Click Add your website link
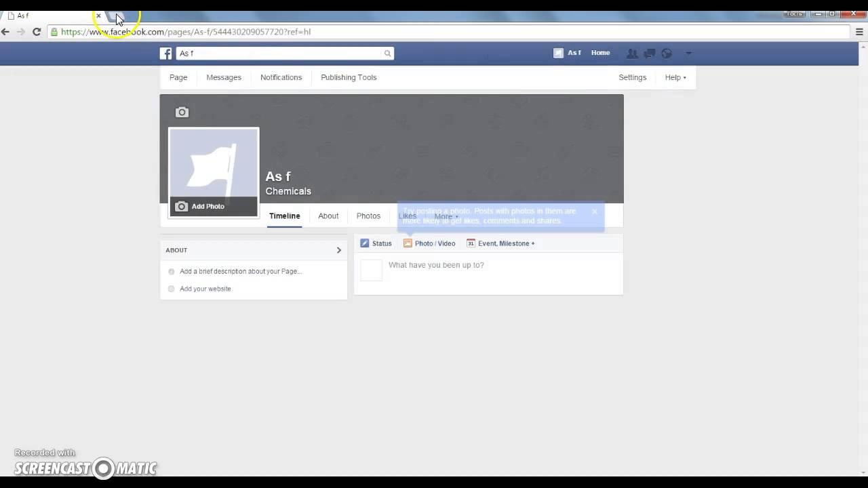This screenshot has width=868, height=488. click(x=205, y=289)
